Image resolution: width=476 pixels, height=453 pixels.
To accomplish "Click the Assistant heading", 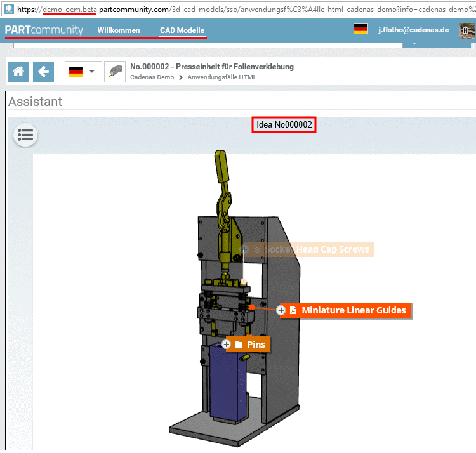I will 35,102.
